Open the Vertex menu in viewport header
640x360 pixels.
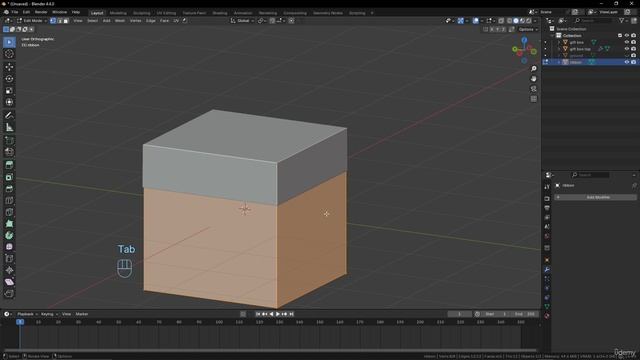click(136, 20)
